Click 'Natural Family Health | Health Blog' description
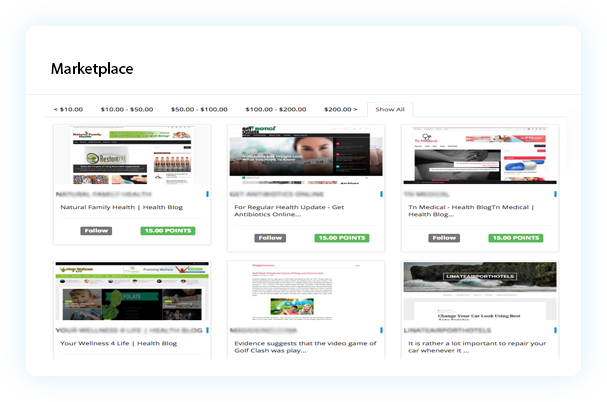The width and height of the screenshot is (607, 402). 122,207
